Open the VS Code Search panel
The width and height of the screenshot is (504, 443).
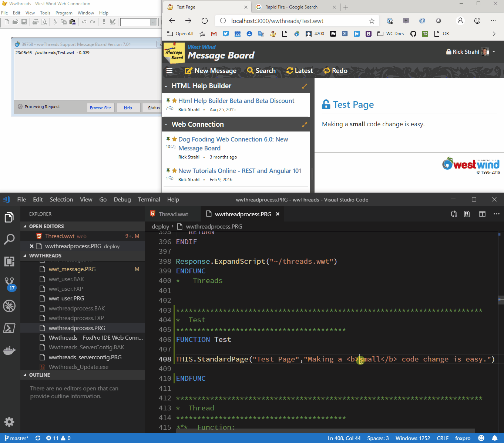(x=9, y=240)
